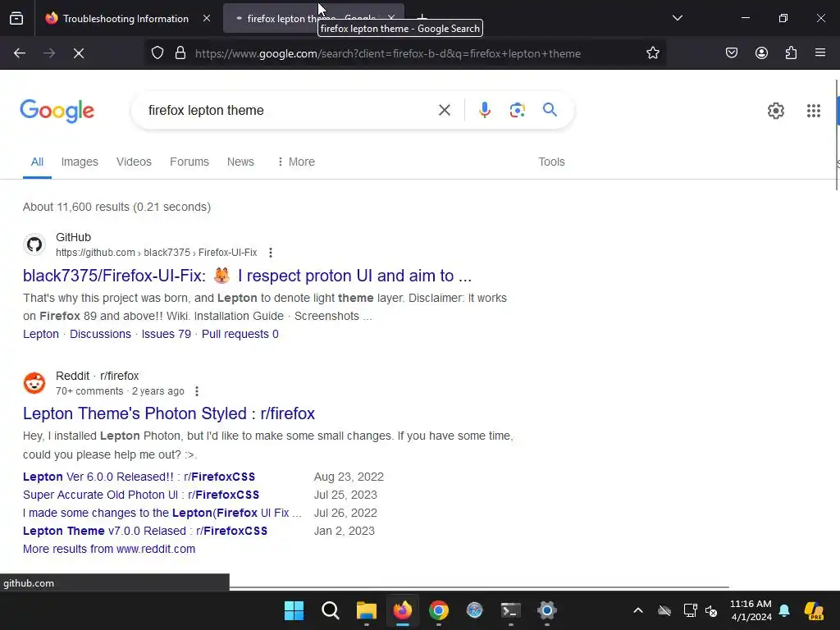Search by image with Google Lens
This screenshot has height=630, width=840.
517,111
